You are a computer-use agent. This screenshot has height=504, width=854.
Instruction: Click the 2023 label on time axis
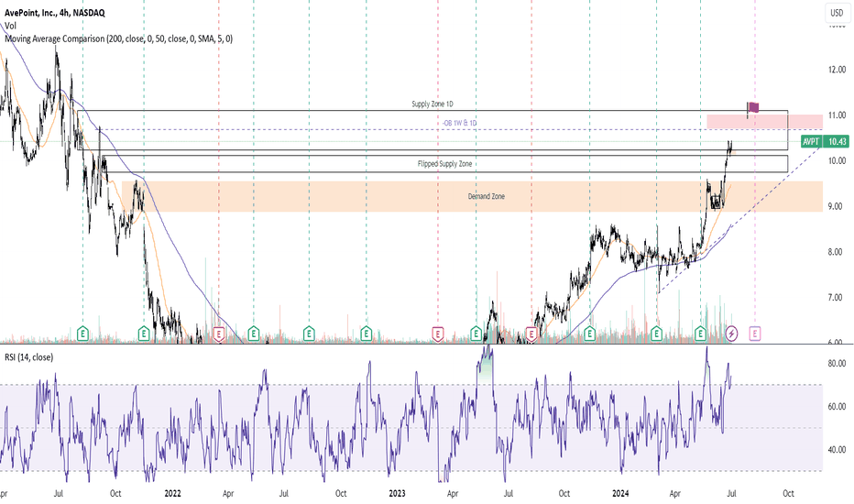pos(397,493)
